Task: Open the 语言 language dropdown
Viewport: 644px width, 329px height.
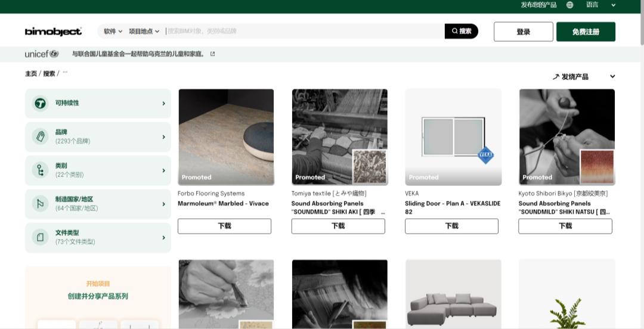Action: pyautogui.click(x=601, y=5)
